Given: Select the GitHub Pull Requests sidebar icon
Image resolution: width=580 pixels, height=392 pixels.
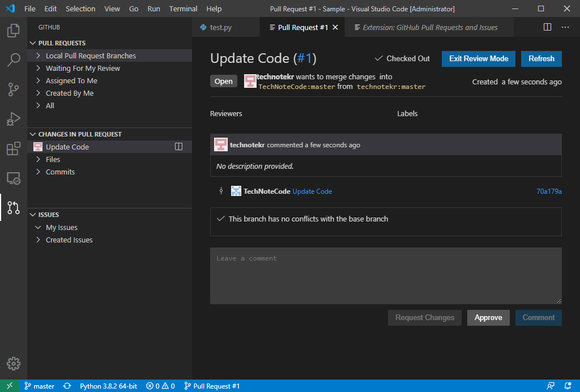Looking at the screenshot, I should click(13, 208).
